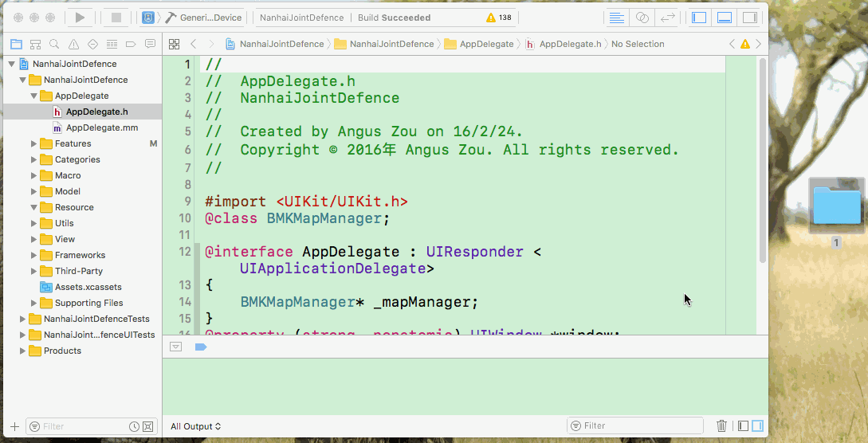Click the 138 warnings indicator
The image size is (868, 443).
point(499,18)
